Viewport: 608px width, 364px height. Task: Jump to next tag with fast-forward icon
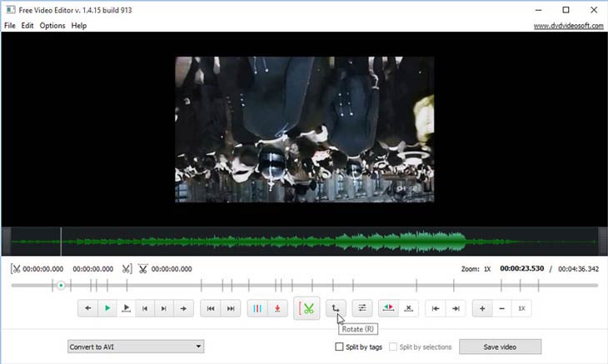click(x=231, y=308)
